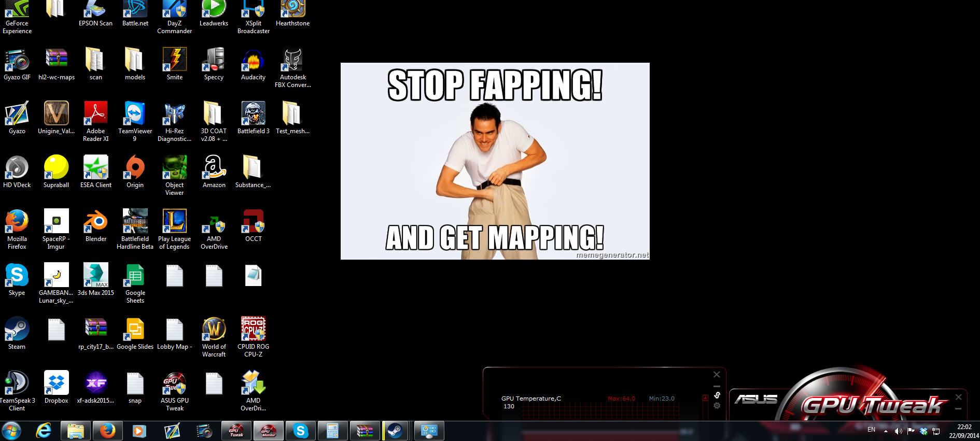Launch Smite desktop shortcut

[x=175, y=64]
